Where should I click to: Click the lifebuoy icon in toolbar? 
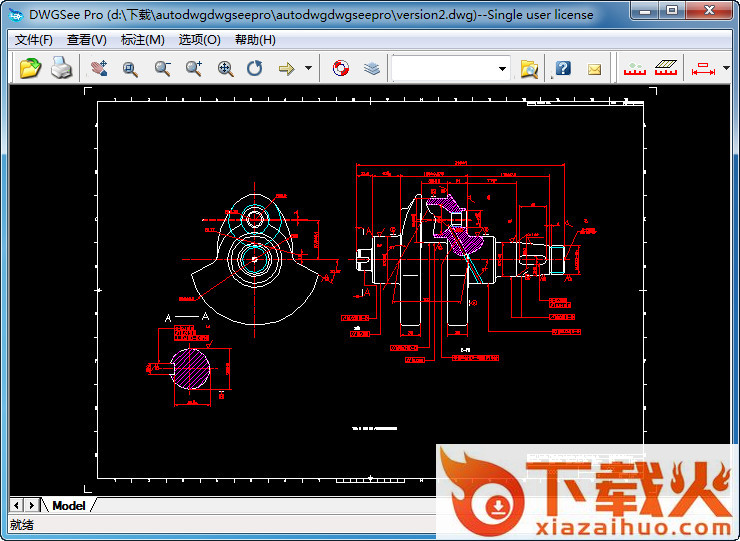[x=340, y=68]
